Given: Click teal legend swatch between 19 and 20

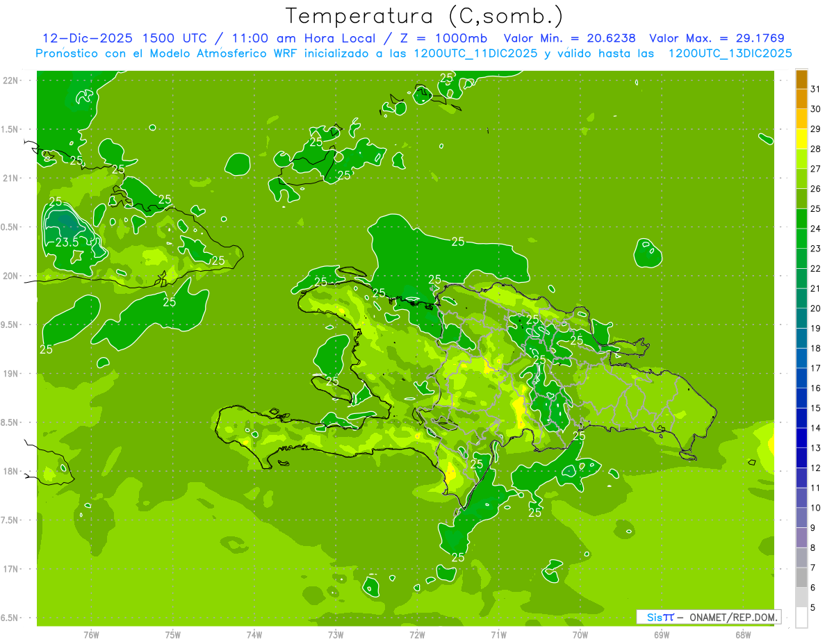Looking at the screenshot, I should [x=801, y=318].
